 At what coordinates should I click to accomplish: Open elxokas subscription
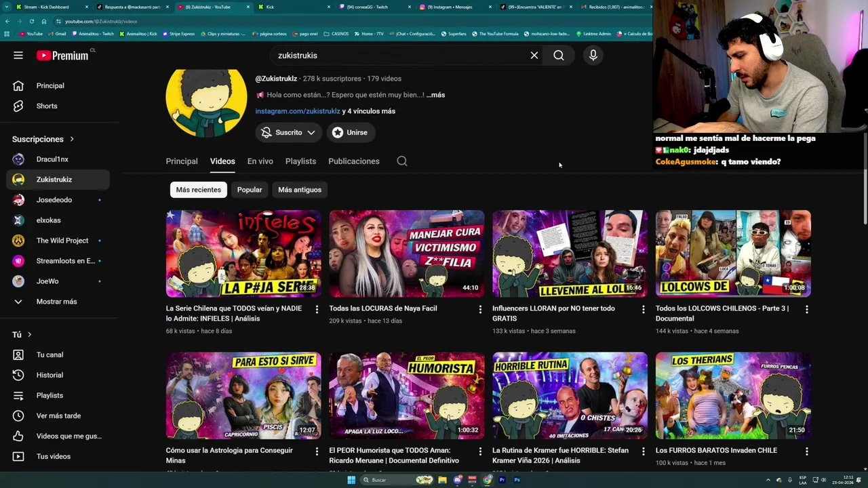[58, 220]
